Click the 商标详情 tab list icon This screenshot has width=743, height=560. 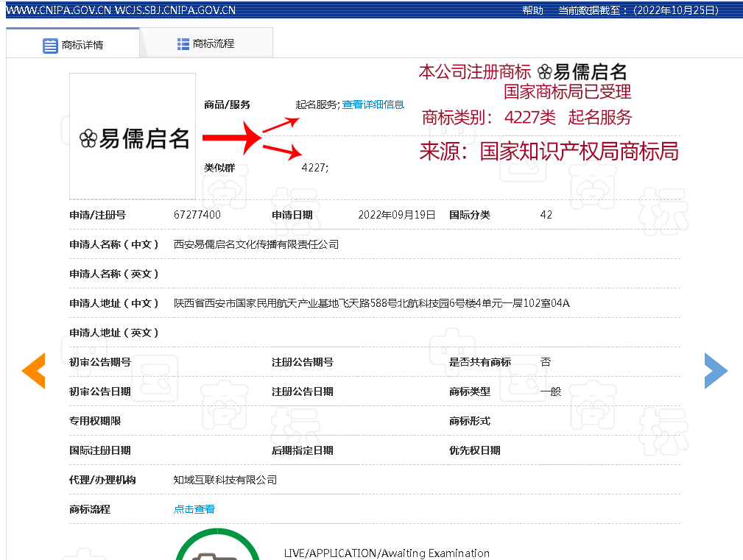(50, 46)
